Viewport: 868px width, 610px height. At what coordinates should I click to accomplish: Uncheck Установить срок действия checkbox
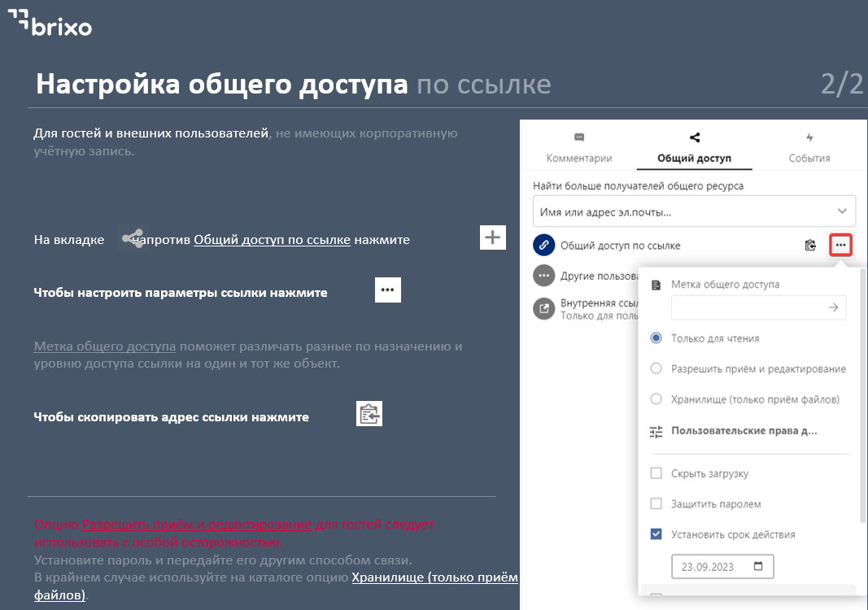pos(656,534)
